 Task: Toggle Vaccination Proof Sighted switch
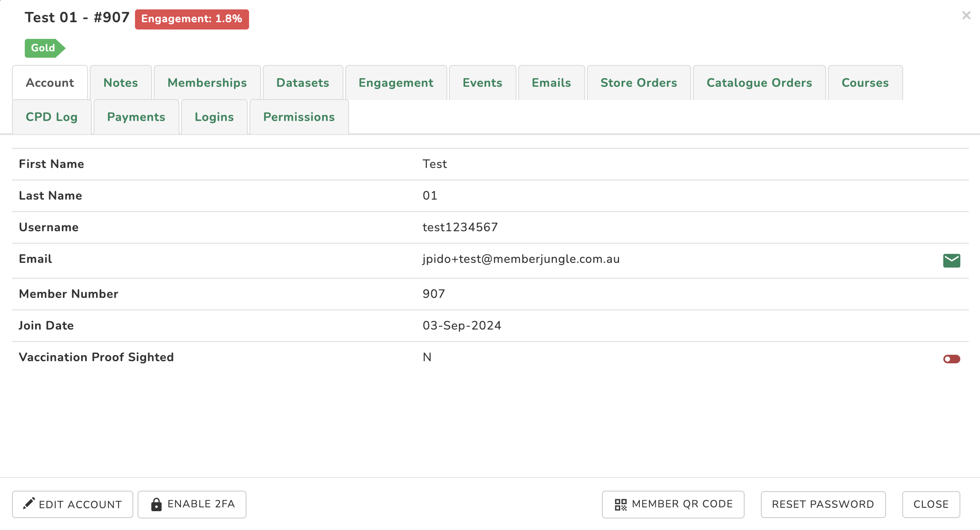951,359
